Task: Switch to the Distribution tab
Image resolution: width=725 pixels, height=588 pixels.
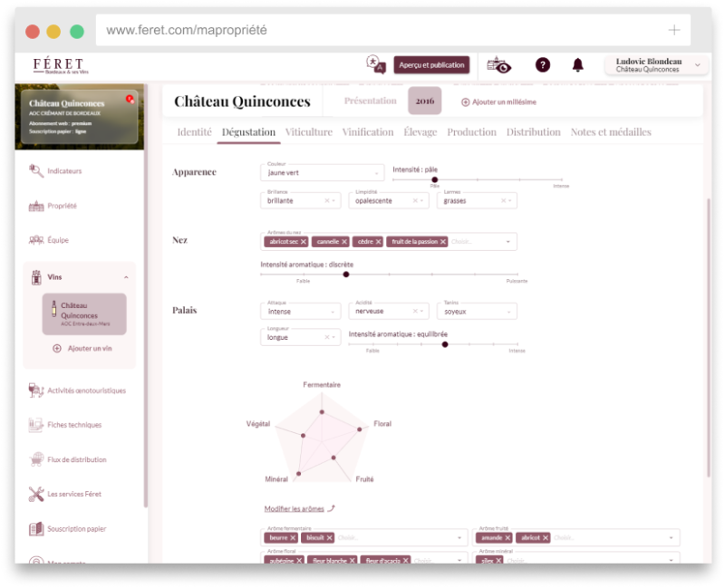Action: click(534, 132)
